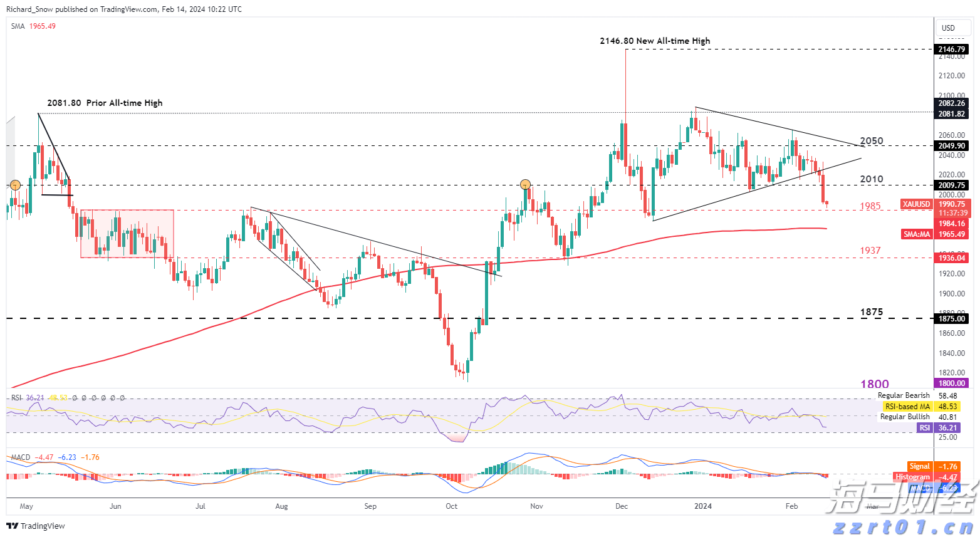
Task: Select the SMA indicator legend
Action: point(18,26)
